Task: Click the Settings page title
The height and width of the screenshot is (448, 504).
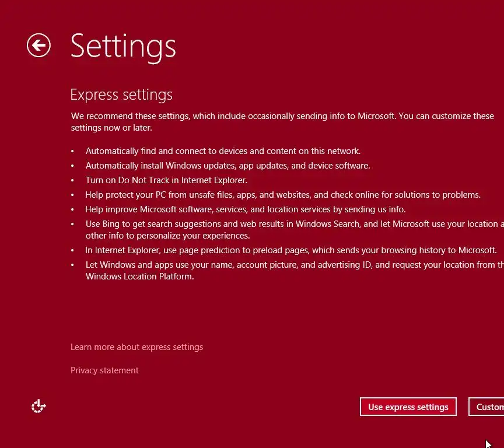Action: (123, 45)
